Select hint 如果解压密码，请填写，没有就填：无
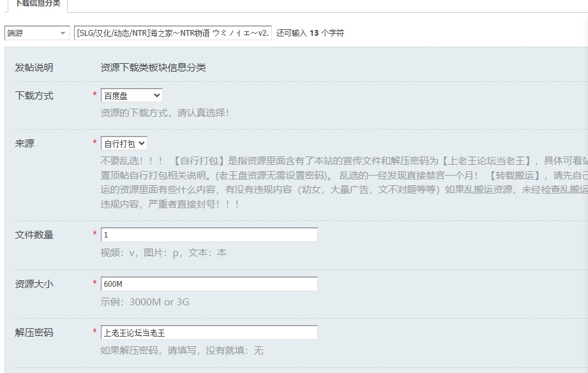The width and height of the screenshot is (588, 373). tap(182, 351)
